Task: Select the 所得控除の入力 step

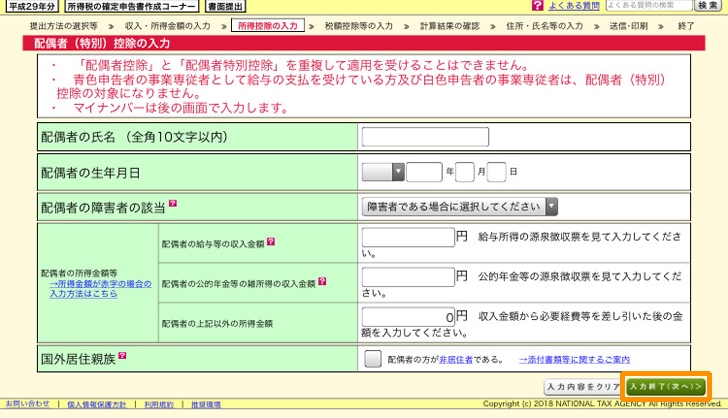Action: (x=268, y=26)
